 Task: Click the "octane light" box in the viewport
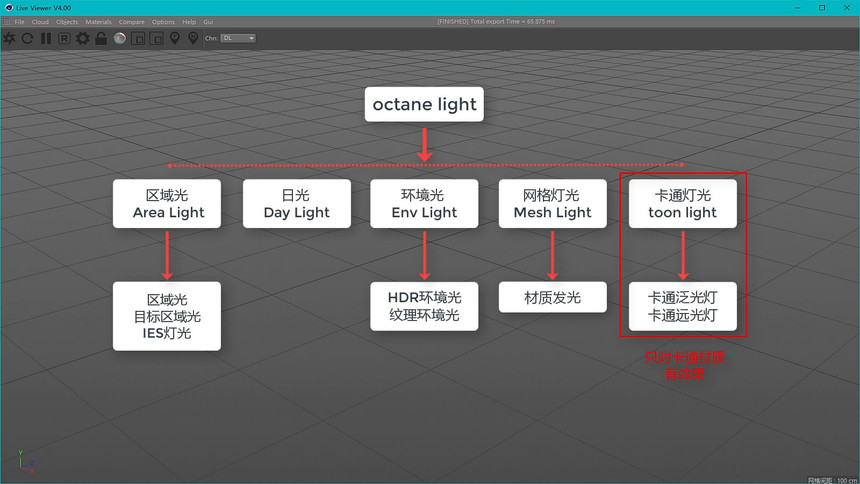[x=424, y=104]
